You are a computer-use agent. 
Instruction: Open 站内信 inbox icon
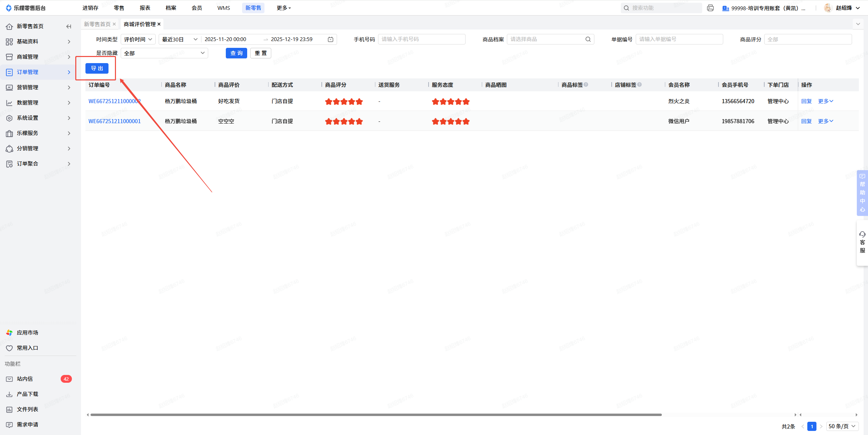coord(9,379)
